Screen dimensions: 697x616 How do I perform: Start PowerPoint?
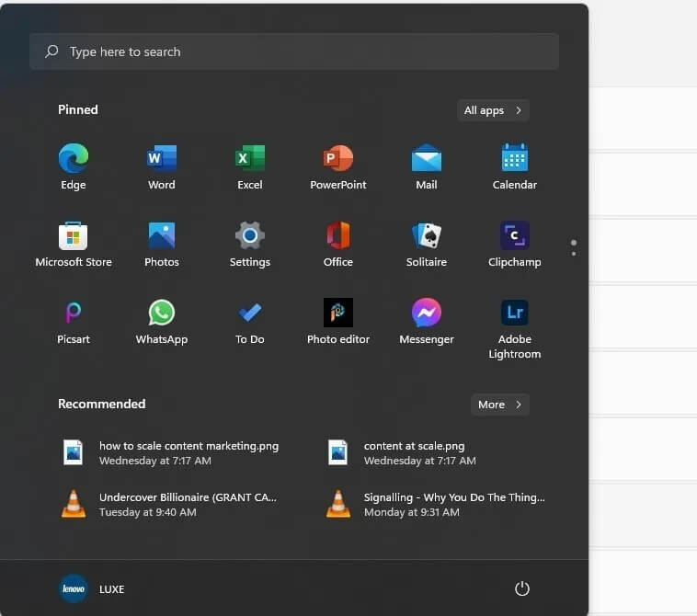(338, 166)
